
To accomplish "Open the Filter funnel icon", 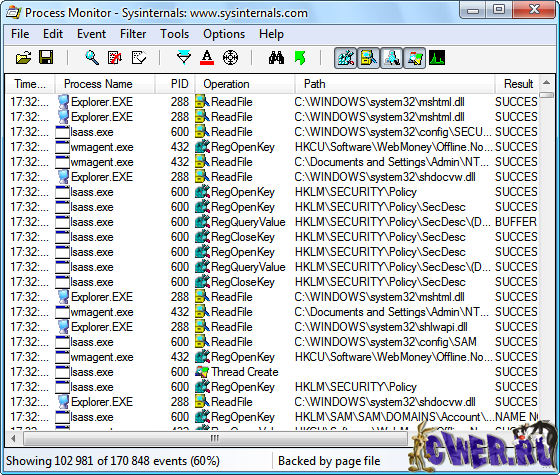I will 184,58.
